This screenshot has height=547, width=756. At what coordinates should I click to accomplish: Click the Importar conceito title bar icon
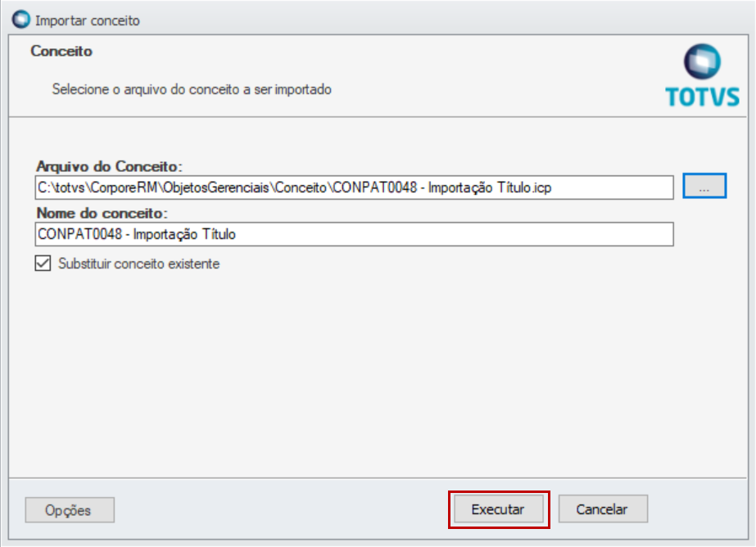[x=21, y=20]
